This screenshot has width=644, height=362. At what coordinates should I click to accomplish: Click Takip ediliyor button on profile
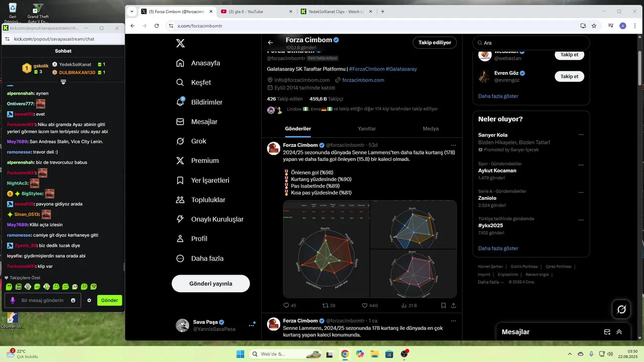435,43
